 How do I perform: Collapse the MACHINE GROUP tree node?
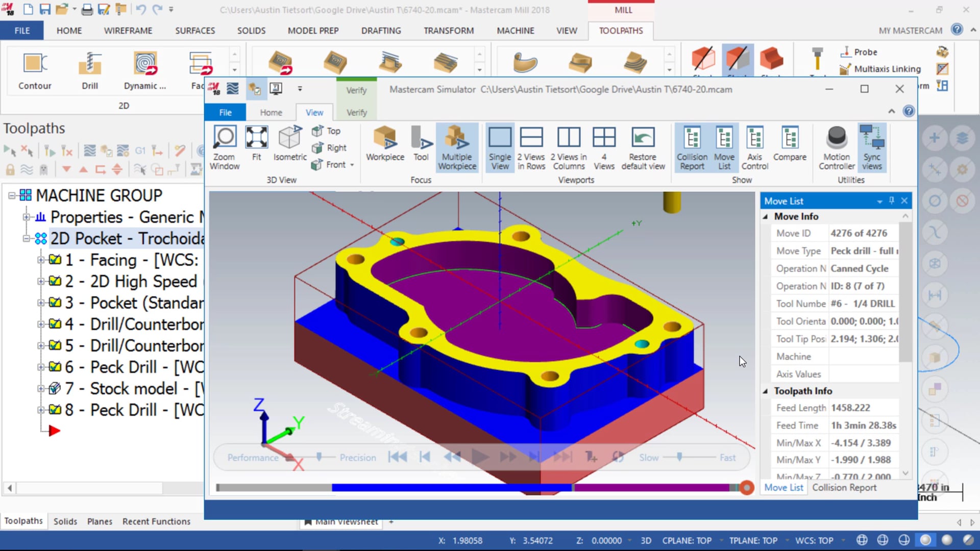[x=11, y=195]
